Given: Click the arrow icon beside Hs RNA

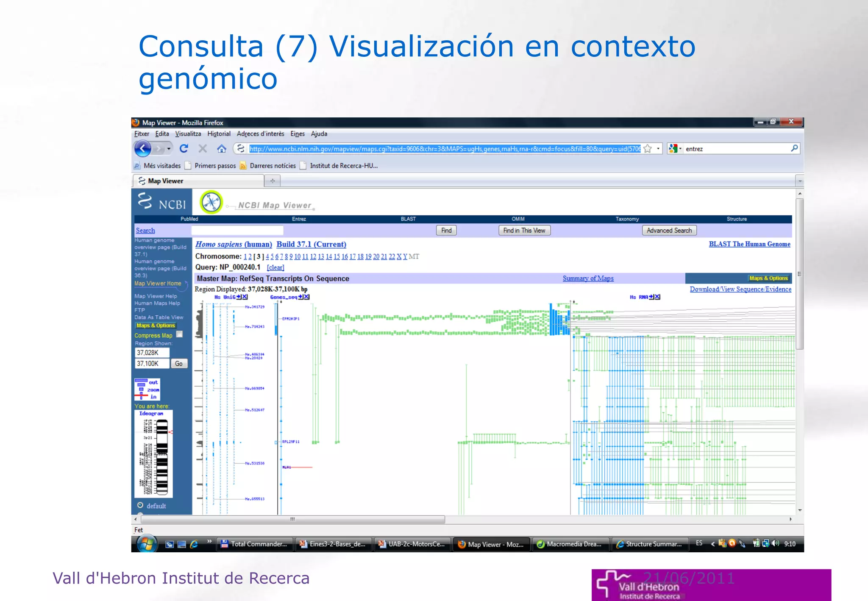Looking at the screenshot, I should (x=651, y=297).
